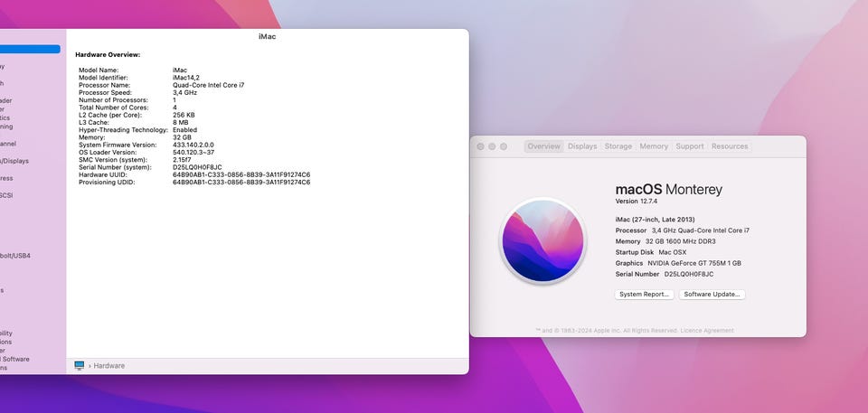The height and width of the screenshot is (413, 868).
Task: Click the Provisioning UDID row
Action: pyautogui.click(x=194, y=183)
